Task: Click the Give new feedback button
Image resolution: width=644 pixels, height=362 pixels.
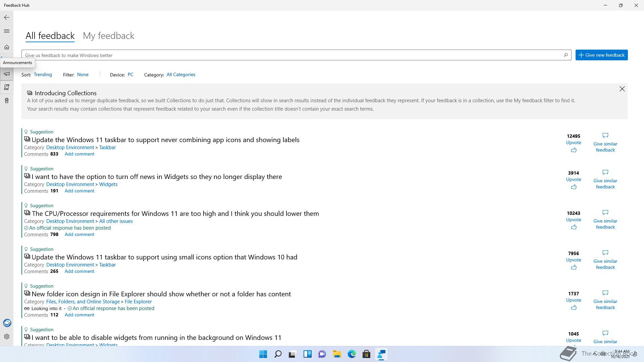Action: pyautogui.click(x=602, y=55)
